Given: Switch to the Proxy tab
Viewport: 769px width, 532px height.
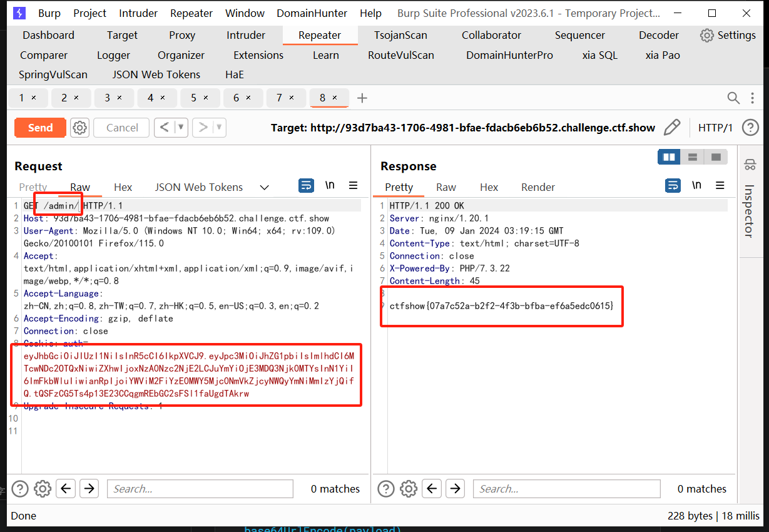Looking at the screenshot, I should click(x=182, y=35).
